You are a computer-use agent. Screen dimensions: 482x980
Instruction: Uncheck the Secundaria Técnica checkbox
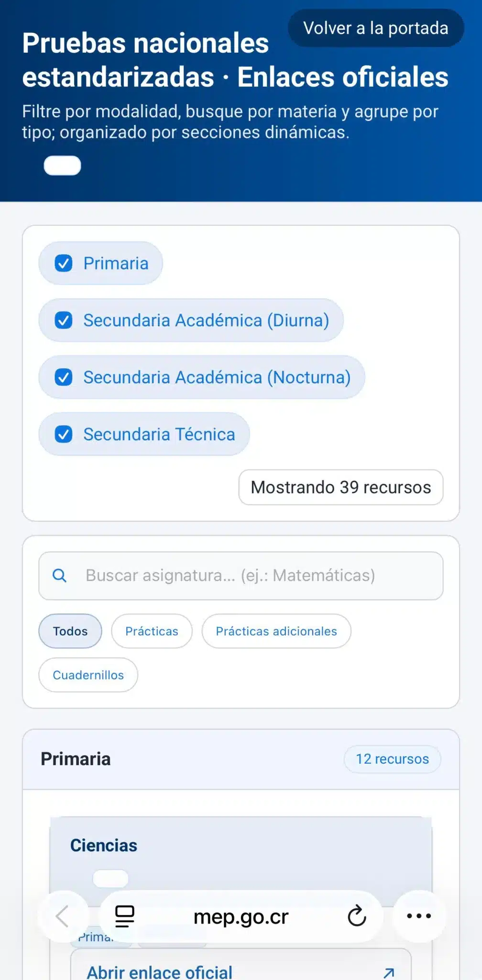(x=64, y=434)
